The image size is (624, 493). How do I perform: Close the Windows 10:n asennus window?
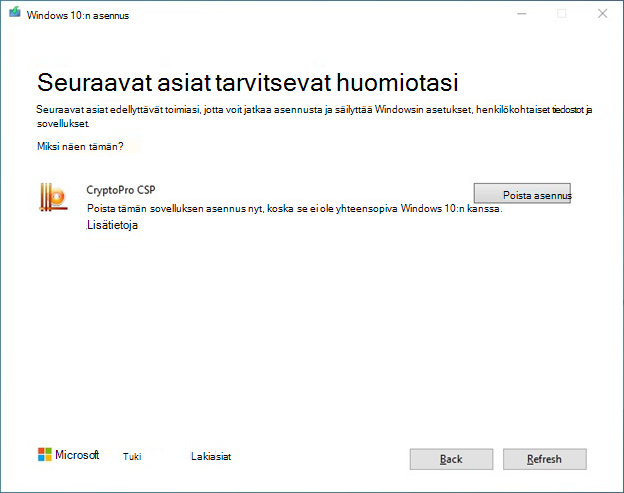coord(603,14)
